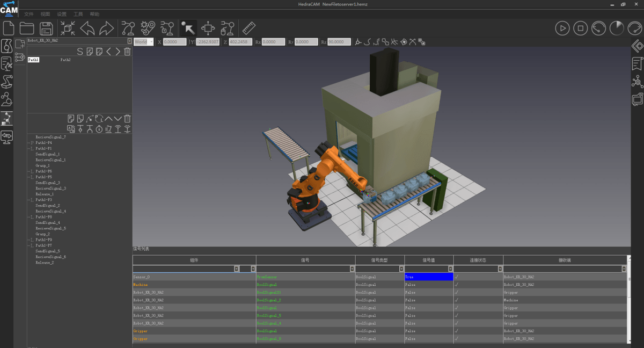
Task: Open the filter dropdown under the 连接状态 column
Action: click(500, 269)
